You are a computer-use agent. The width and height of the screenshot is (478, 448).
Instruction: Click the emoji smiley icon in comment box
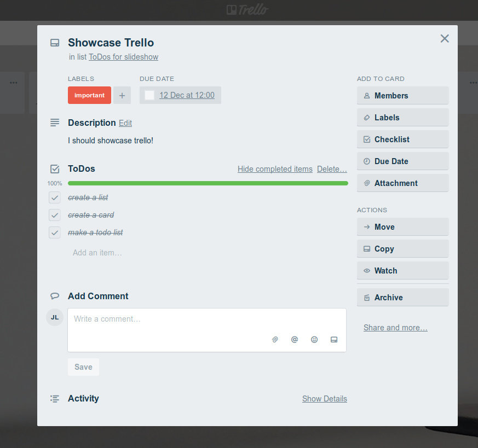click(x=314, y=340)
